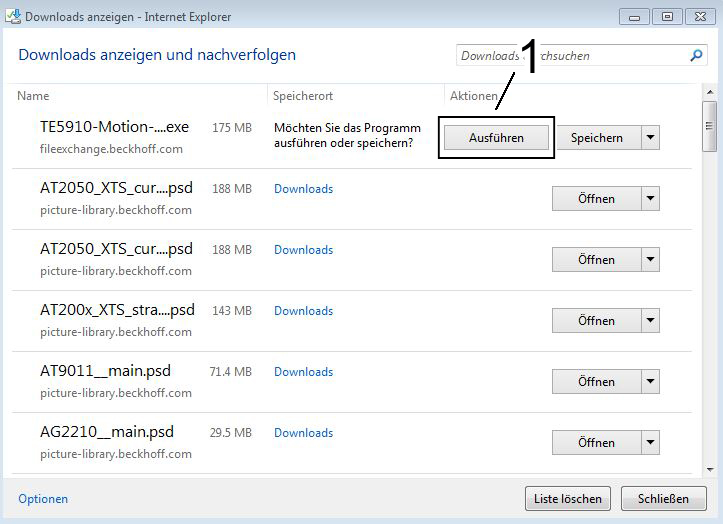723x524 pixels.
Task: Open Downloads folder link for second AT2050_XTS file
Action: pyautogui.click(x=303, y=250)
